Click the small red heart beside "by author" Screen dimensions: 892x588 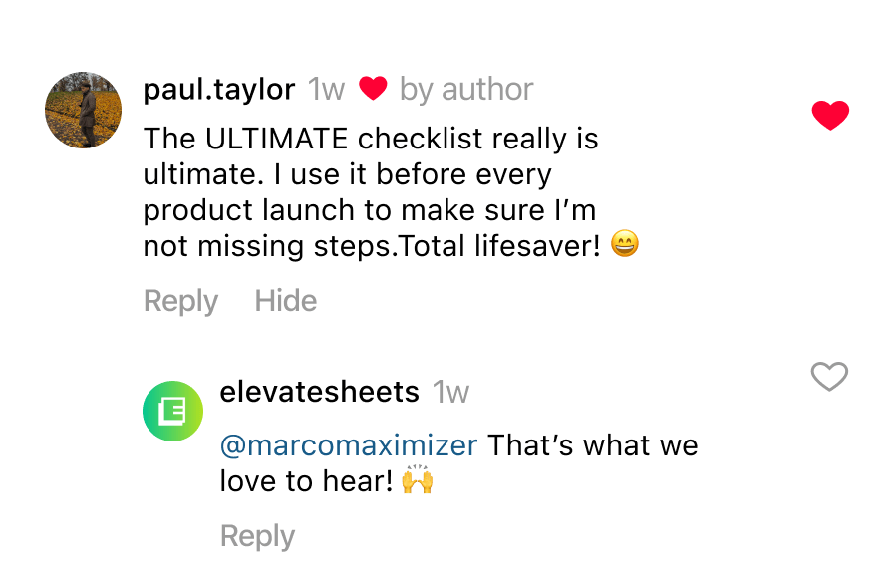[373, 90]
